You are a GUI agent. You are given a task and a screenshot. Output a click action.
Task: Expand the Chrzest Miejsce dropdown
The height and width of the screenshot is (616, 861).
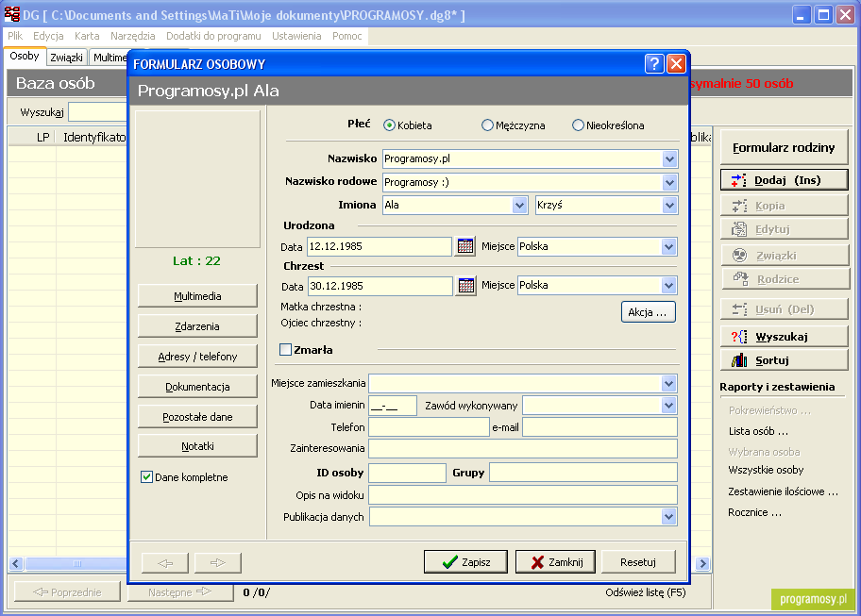(x=668, y=285)
